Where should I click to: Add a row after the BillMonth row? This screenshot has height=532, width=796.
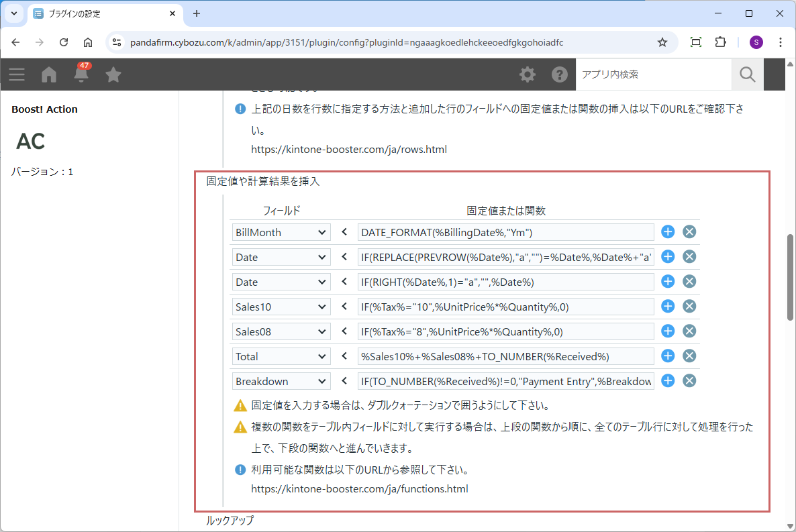tap(668, 232)
